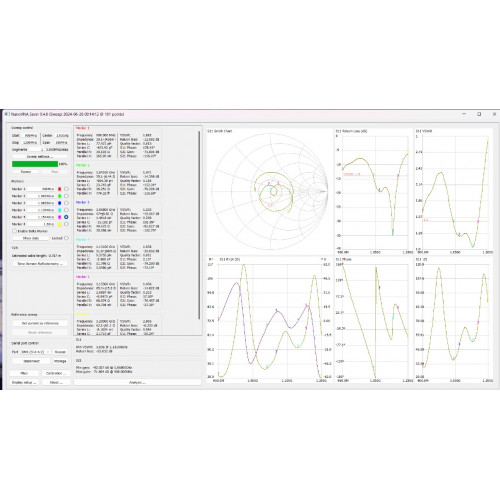Select the Marker 1 radio button
The width and height of the screenshot is (500, 500).
(66, 189)
